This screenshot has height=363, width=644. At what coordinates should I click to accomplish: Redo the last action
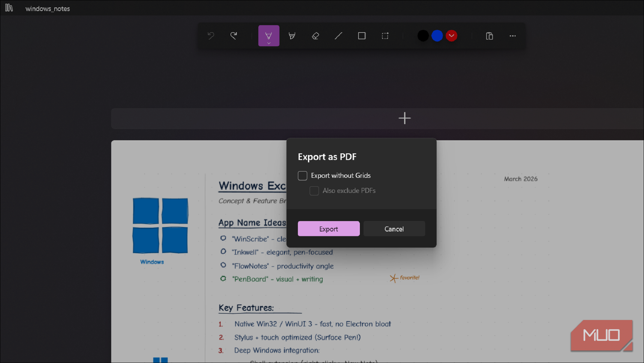click(234, 36)
